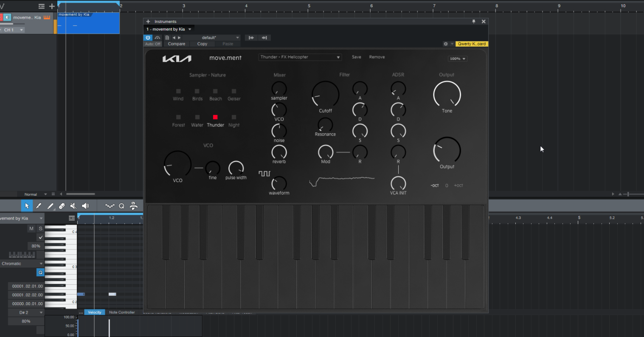Click the Copy button
Screen dimensions: 644x337
(202, 44)
